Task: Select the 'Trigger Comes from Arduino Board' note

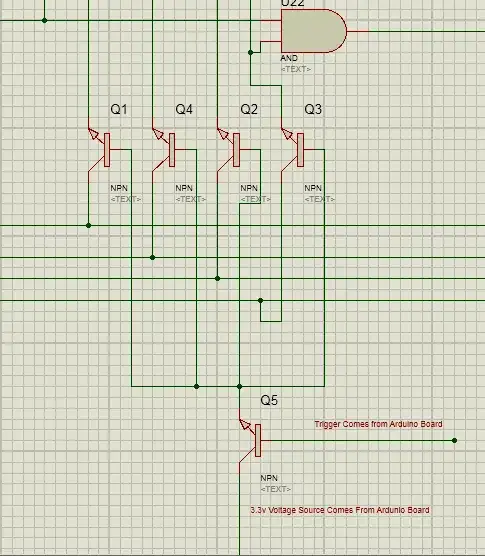Action: tap(378, 424)
